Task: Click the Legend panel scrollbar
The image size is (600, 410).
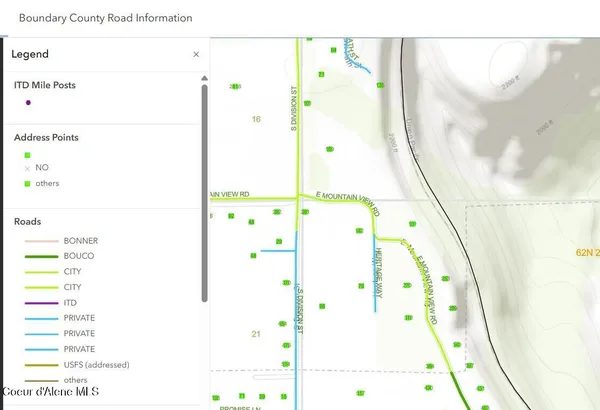Action: pyautogui.click(x=205, y=190)
